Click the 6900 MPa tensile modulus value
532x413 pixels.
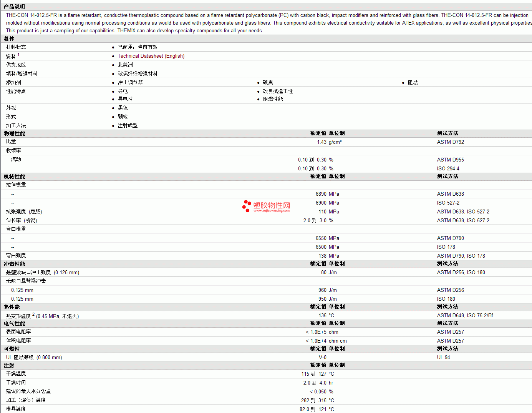point(327,203)
